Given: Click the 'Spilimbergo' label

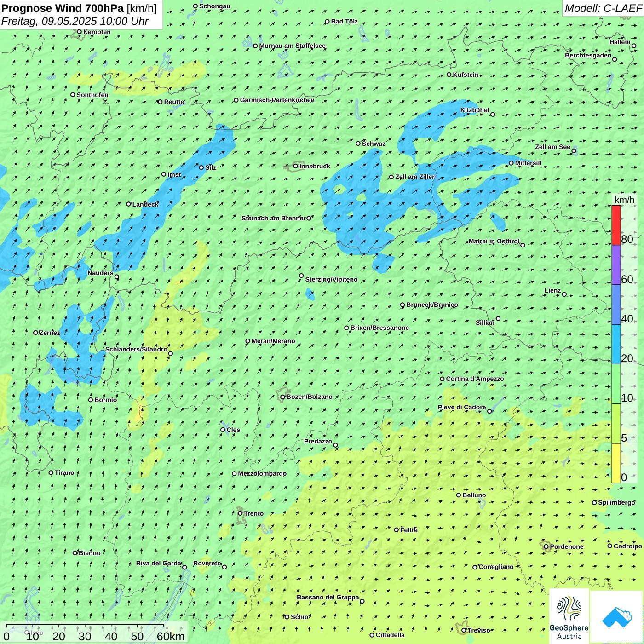Looking at the screenshot, I should [x=617, y=502].
